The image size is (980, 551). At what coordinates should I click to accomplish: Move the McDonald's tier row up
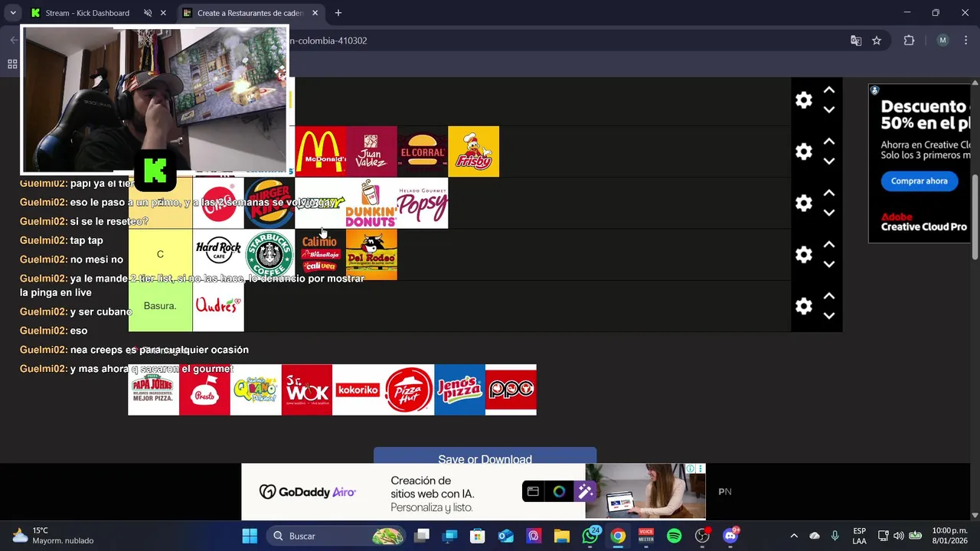[829, 142]
